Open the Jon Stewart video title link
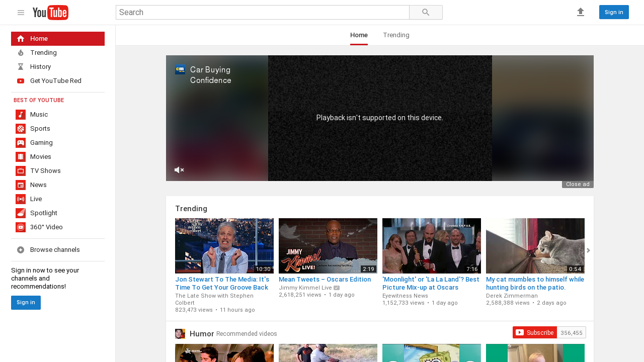The width and height of the screenshot is (644, 362). 222,284
